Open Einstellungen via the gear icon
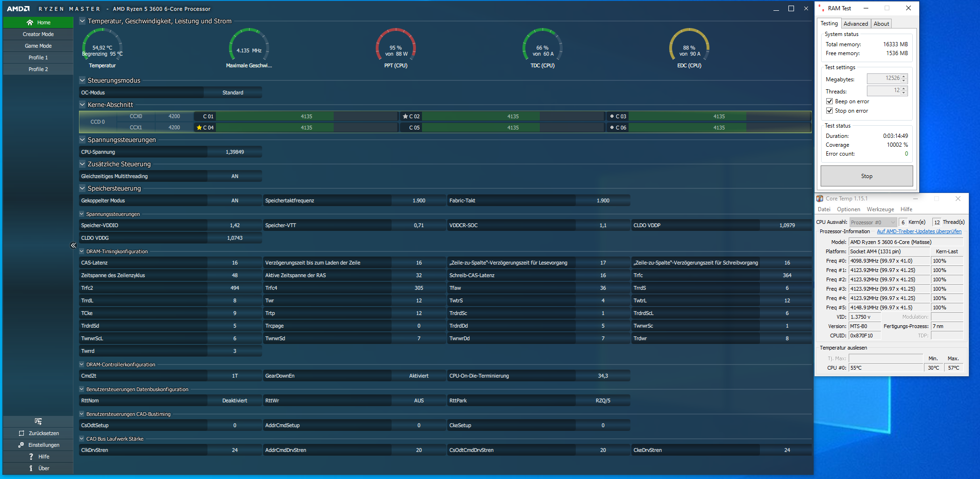This screenshot has height=479, width=980. point(21,445)
